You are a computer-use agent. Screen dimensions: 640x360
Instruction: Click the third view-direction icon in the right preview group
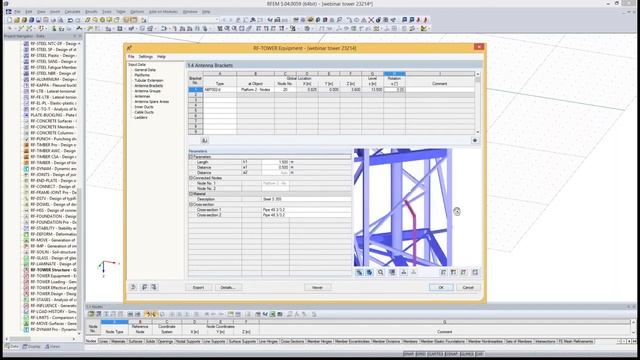pyautogui.click(x=464, y=272)
